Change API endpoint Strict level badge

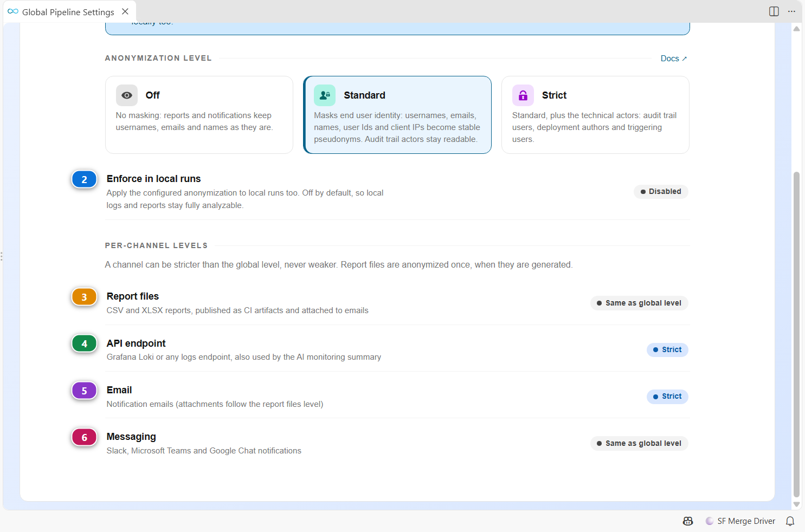[667, 350]
